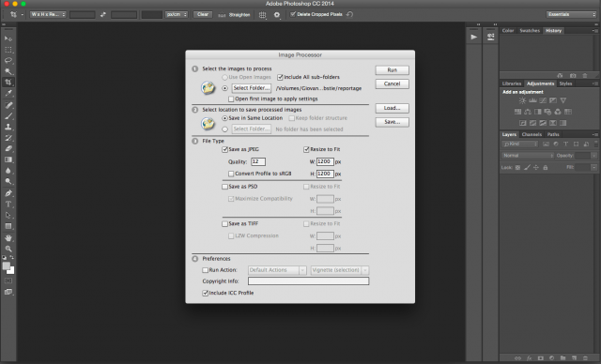
Task: Change screen mode icon in toolbox
Action: click(8, 292)
